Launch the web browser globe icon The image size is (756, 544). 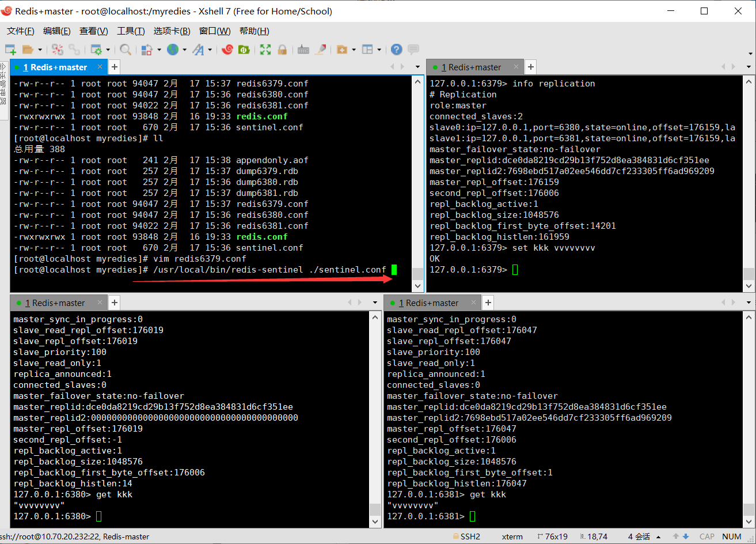(172, 49)
